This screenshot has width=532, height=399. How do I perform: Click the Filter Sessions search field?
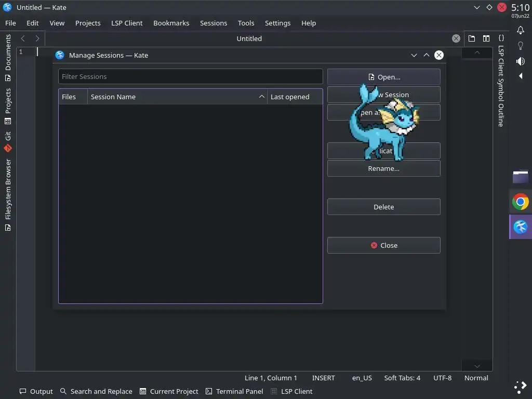coord(190,76)
